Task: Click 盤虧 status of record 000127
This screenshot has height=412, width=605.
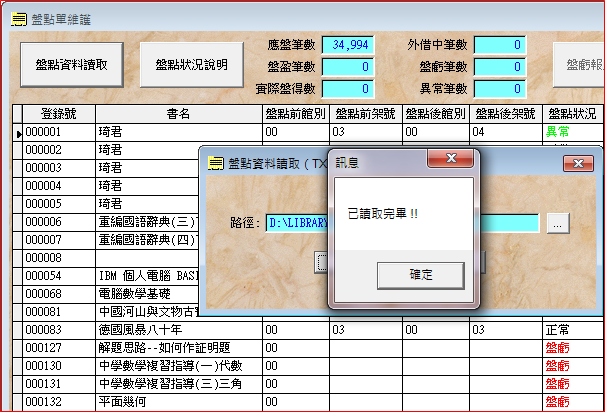Action: pos(558,348)
